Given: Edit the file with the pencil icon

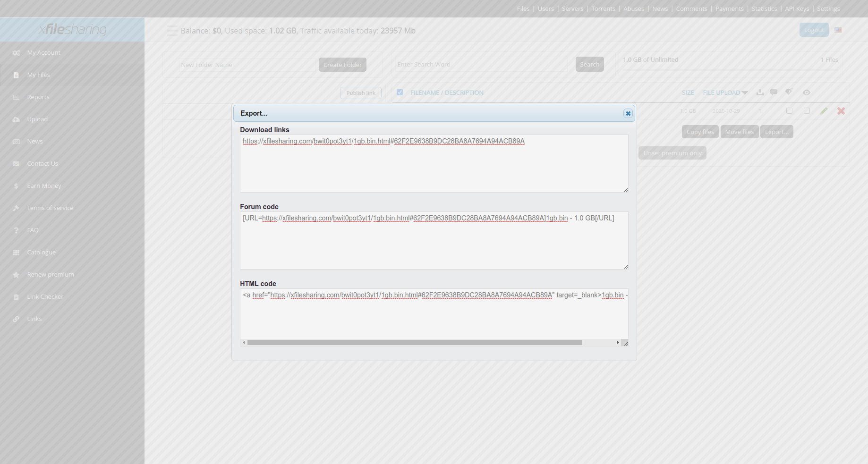Looking at the screenshot, I should pyautogui.click(x=824, y=111).
